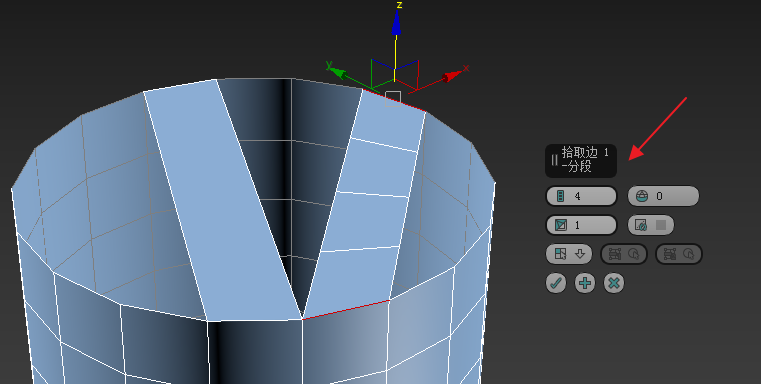This screenshot has width=761, height=384.
Task: Select the segments value field showing 4
Action: tap(581, 196)
